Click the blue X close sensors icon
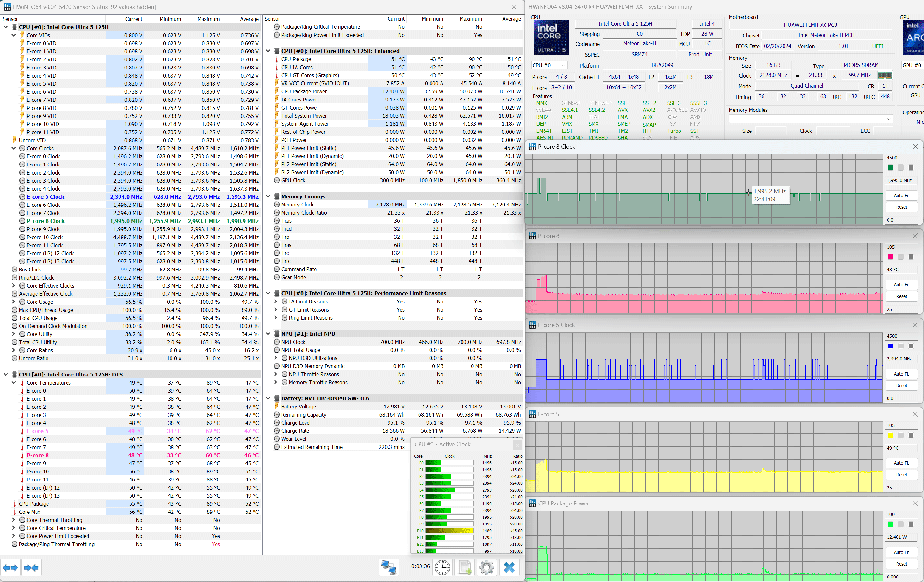The image size is (924, 582). tap(509, 567)
